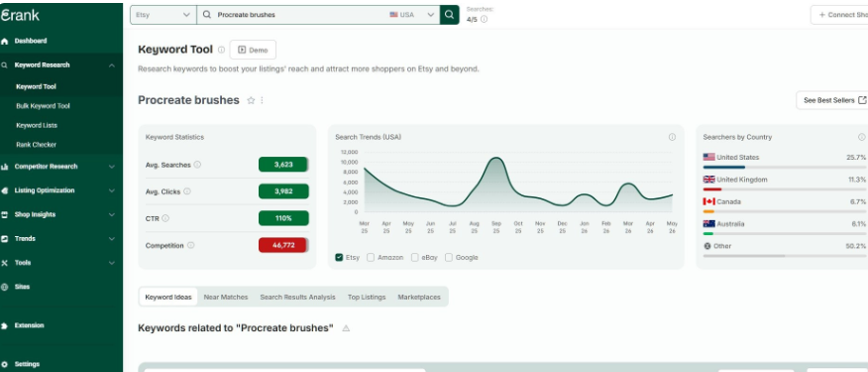The image size is (868, 372).
Task: Click the Trends sidebar icon
Action: 5,239
